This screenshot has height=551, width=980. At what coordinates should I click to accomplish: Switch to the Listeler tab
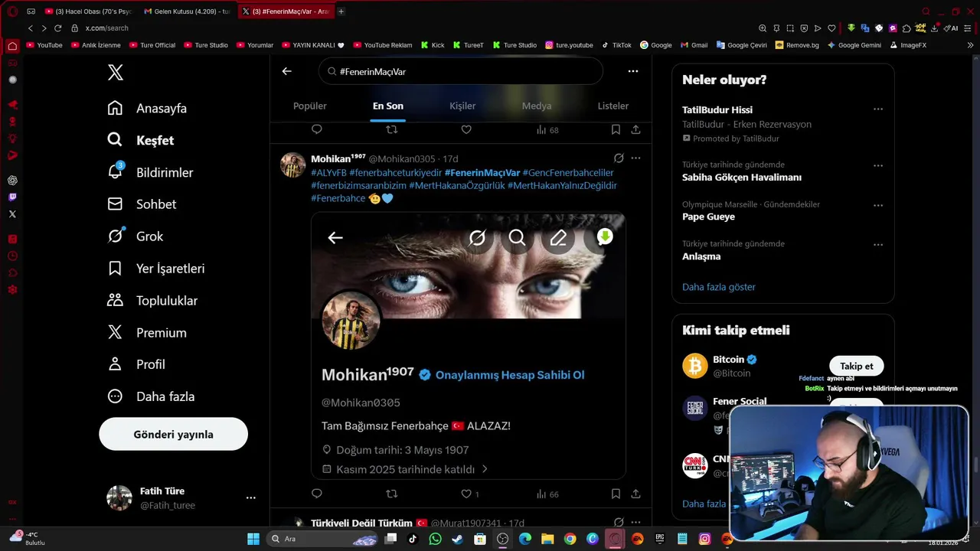click(x=613, y=106)
